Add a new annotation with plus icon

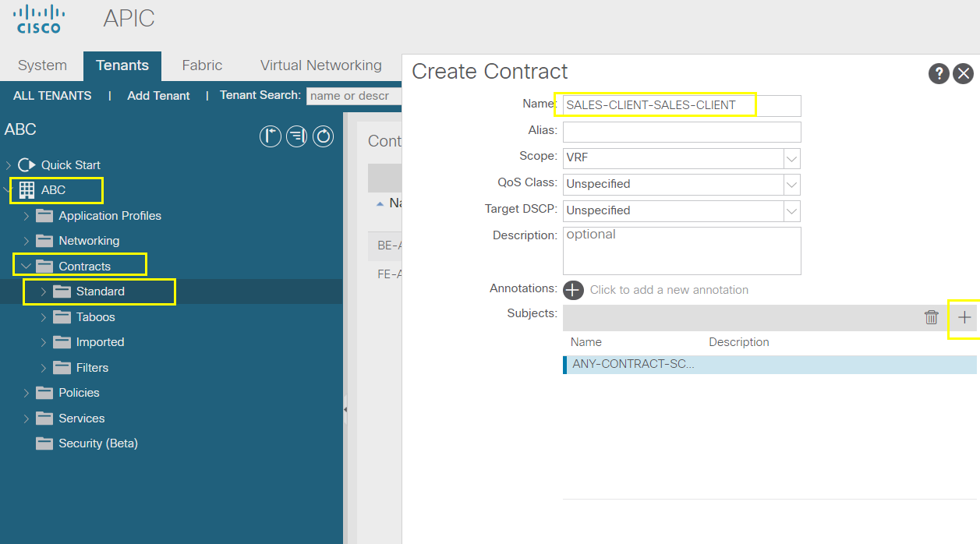point(572,290)
